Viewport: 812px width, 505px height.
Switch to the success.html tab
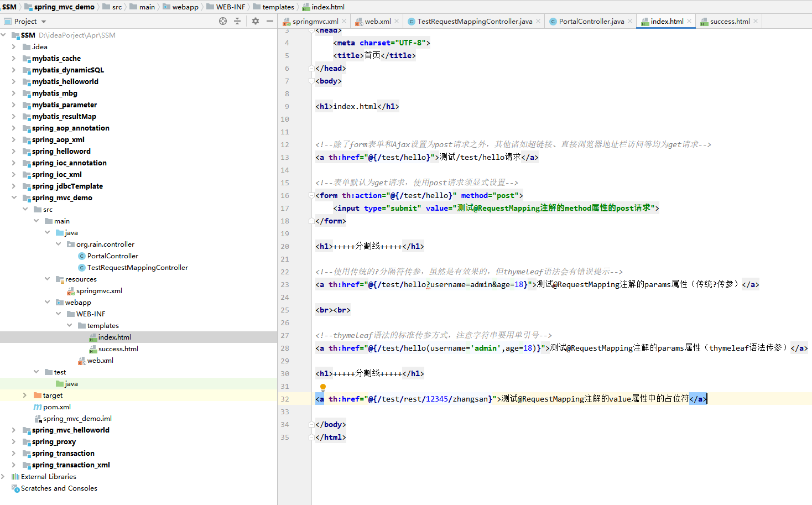pyautogui.click(x=730, y=22)
